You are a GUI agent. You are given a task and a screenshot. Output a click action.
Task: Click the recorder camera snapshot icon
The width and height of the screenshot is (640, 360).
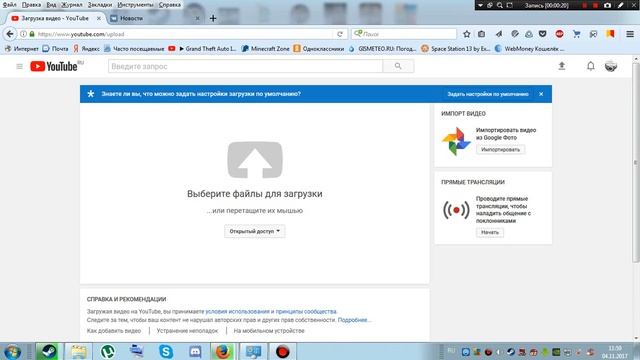click(607, 5)
